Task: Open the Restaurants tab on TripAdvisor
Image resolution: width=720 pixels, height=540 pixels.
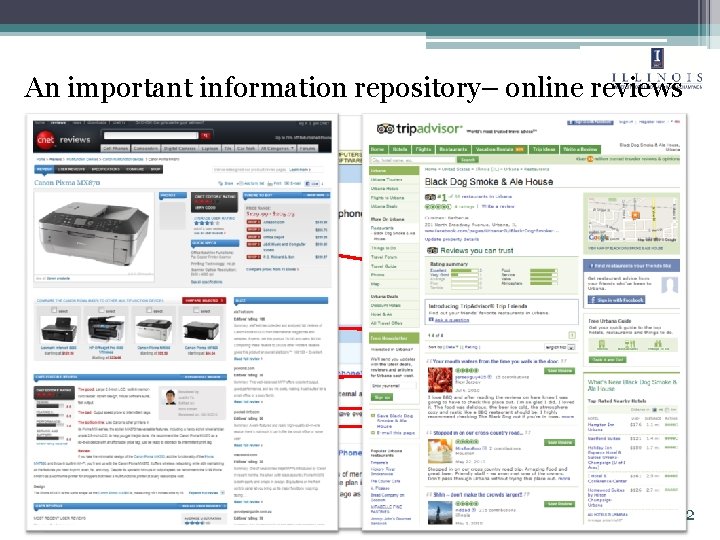Action: point(453,149)
